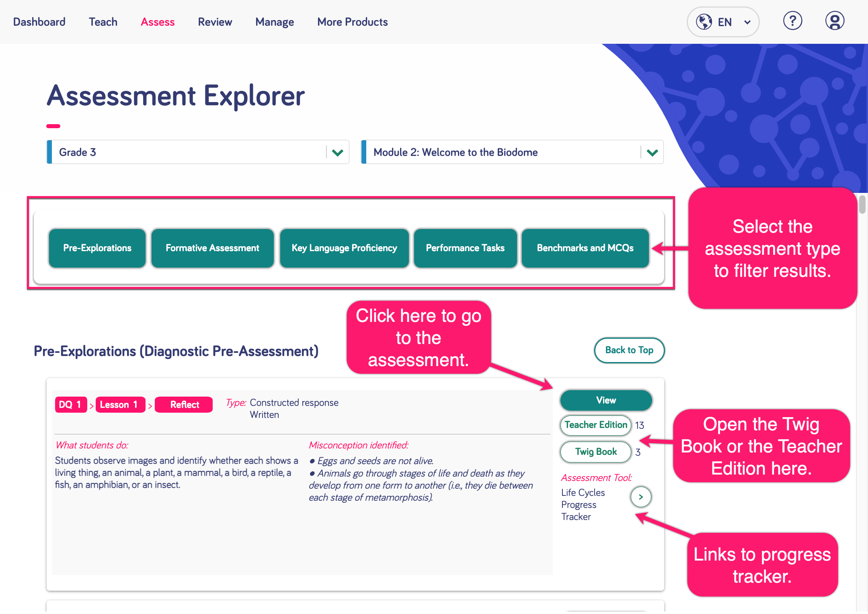Viewport: 868px width, 614px height.
Task: Click the Teacher Edition page number 13
Action: click(640, 425)
